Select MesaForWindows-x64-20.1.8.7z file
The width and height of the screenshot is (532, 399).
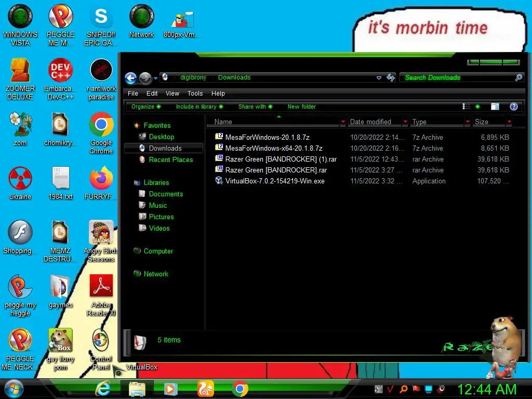pos(274,148)
